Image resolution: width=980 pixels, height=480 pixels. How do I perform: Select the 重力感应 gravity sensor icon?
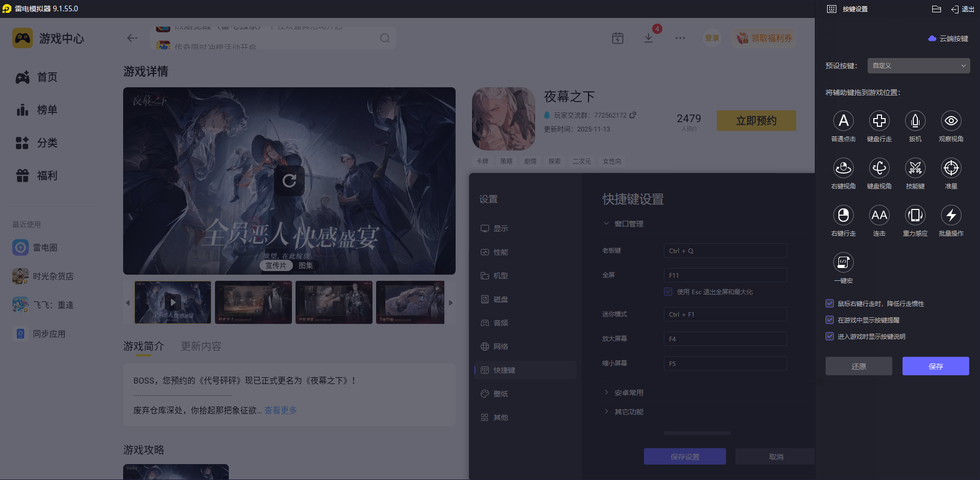coord(915,215)
